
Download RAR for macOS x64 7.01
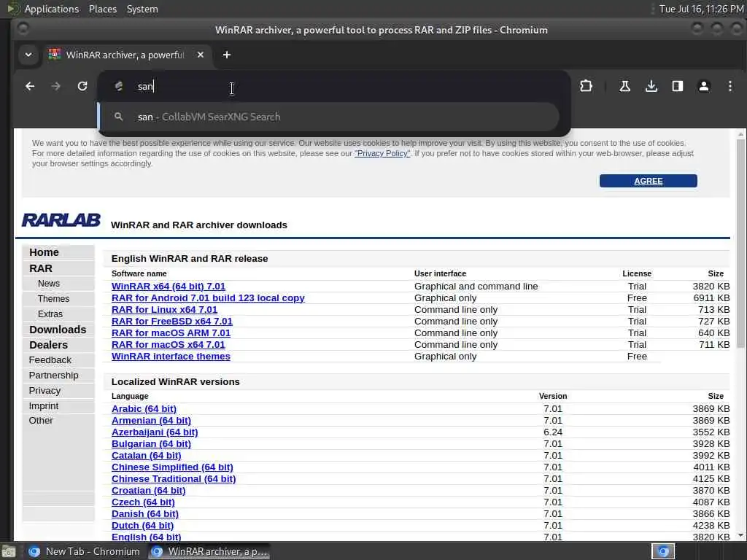coord(169,345)
